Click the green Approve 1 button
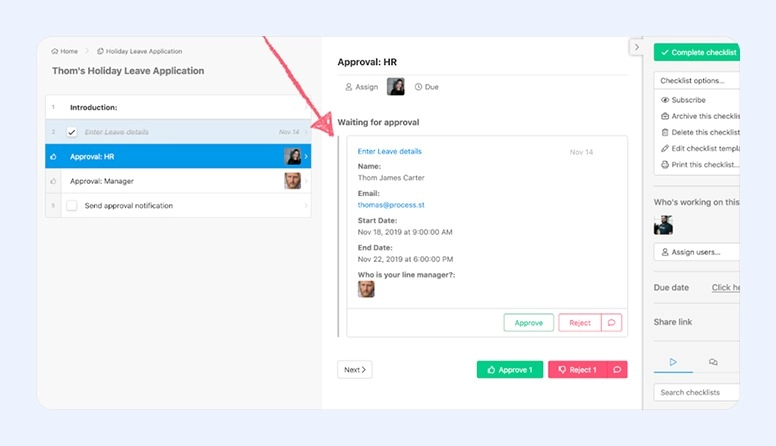This screenshot has width=776, height=446. 510,370
